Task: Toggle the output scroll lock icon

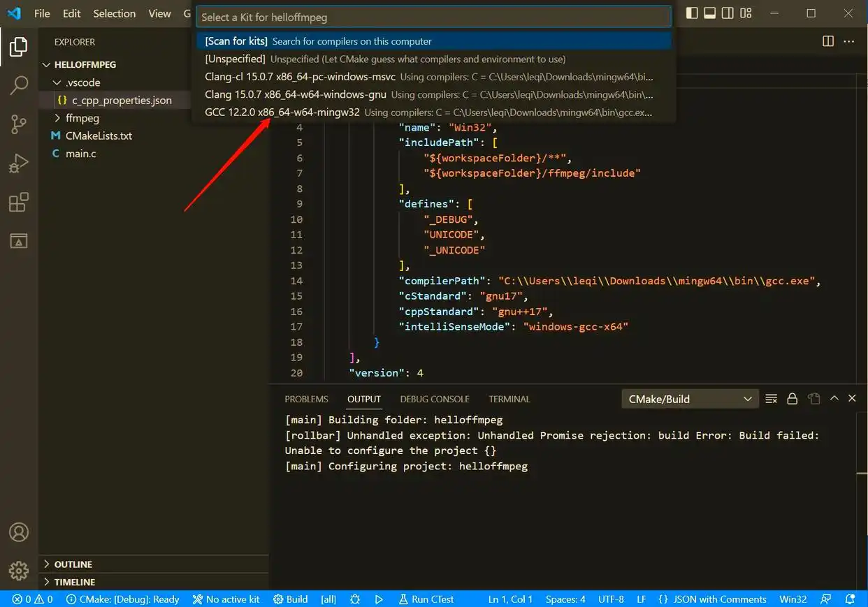Action: click(x=792, y=399)
